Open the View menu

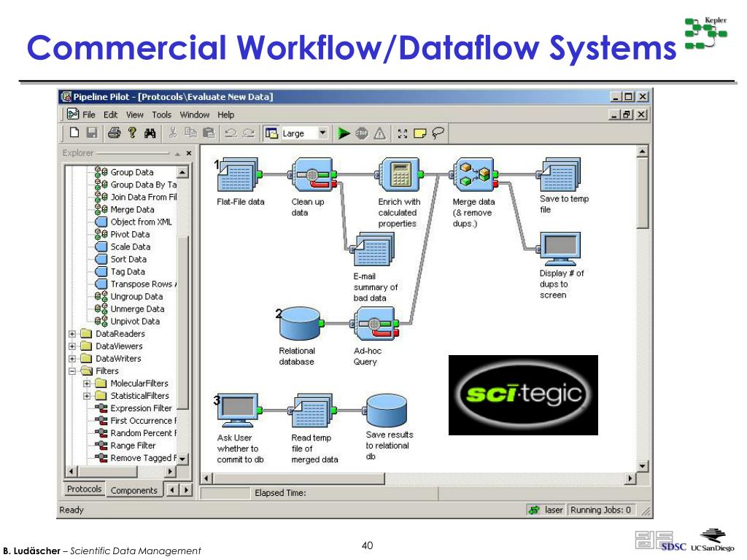[x=135, y=114]
